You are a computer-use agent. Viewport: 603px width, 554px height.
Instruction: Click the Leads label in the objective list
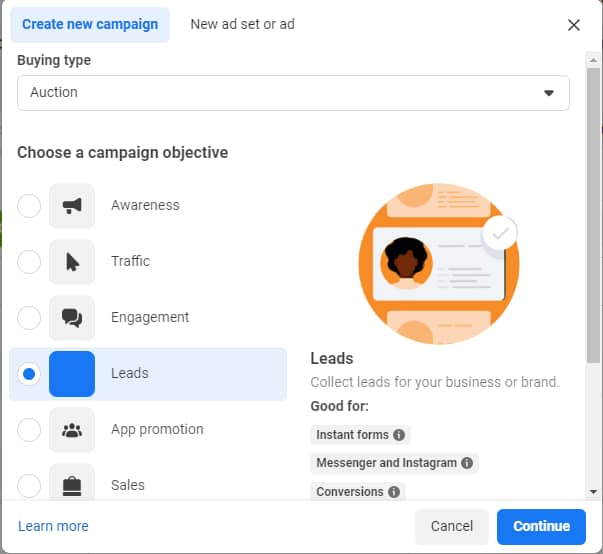tap(130, 373)
